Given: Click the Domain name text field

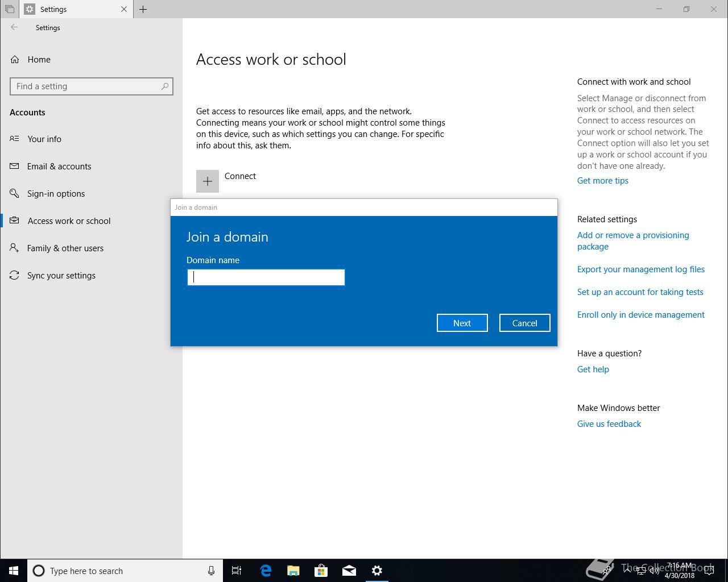Looking at the screenshot, I should click(x=266, y=277).
